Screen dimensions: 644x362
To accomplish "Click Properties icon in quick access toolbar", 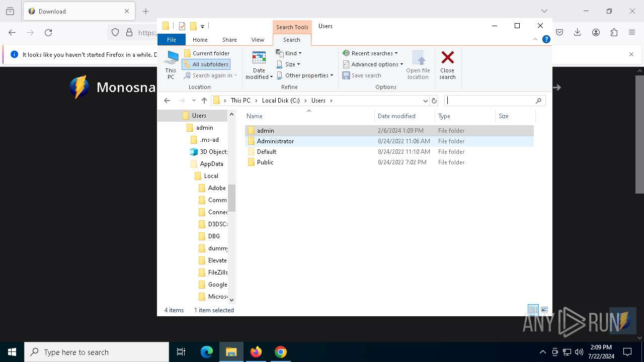I will [182, 26].
